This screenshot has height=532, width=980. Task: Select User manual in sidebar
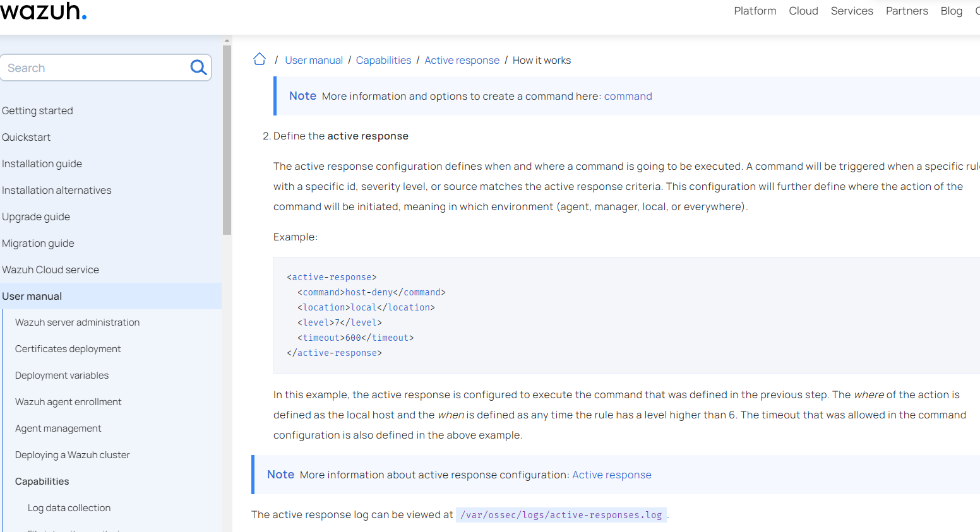(111, 296)
